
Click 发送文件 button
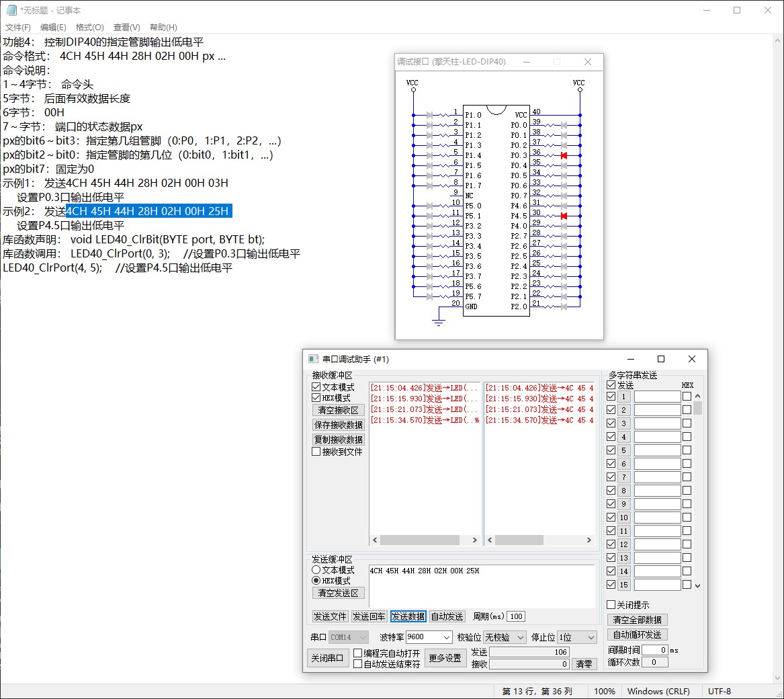point(330,616)
